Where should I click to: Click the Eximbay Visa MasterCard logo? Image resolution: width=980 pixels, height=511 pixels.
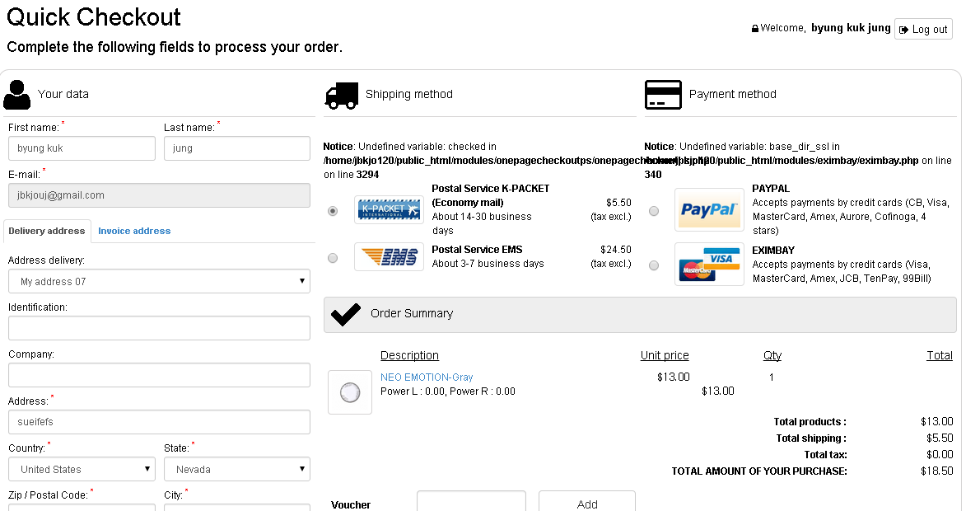coord(709,264)
